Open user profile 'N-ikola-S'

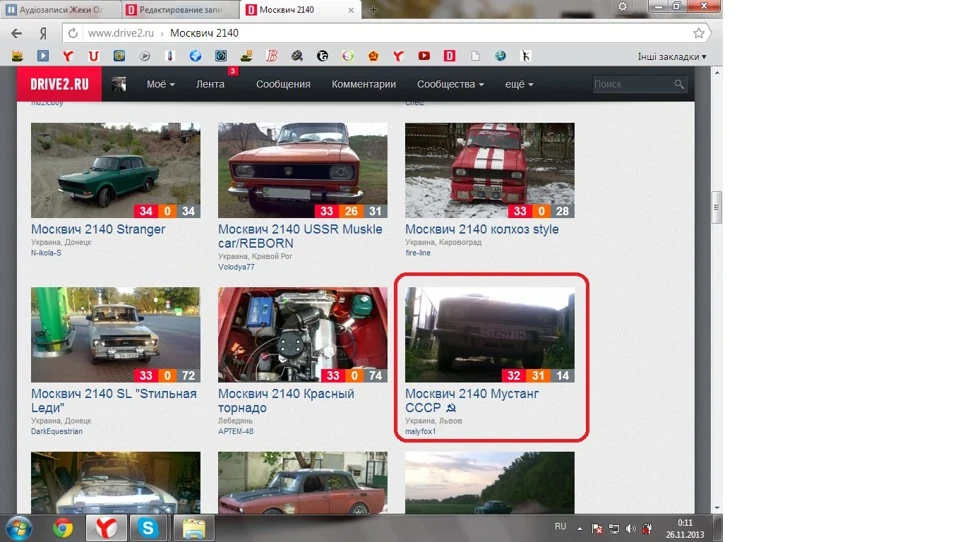tap(46, 253)
